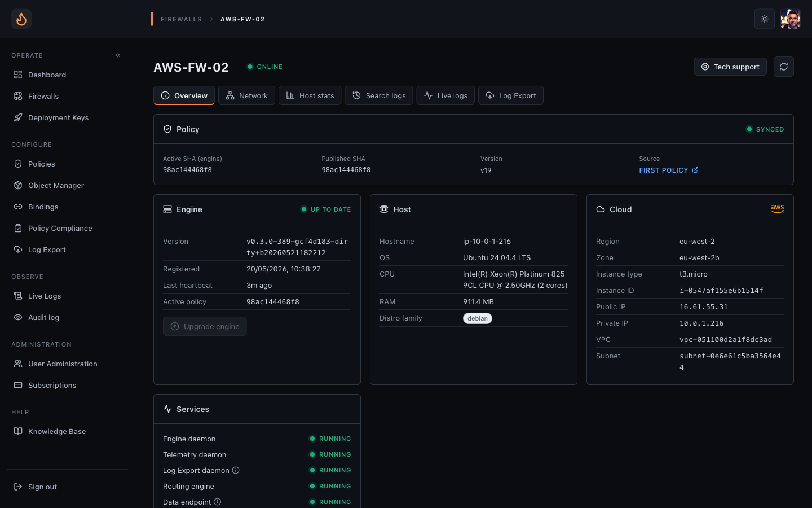Open Object Manager
The image size is (812, 508).
pos(68,185)
